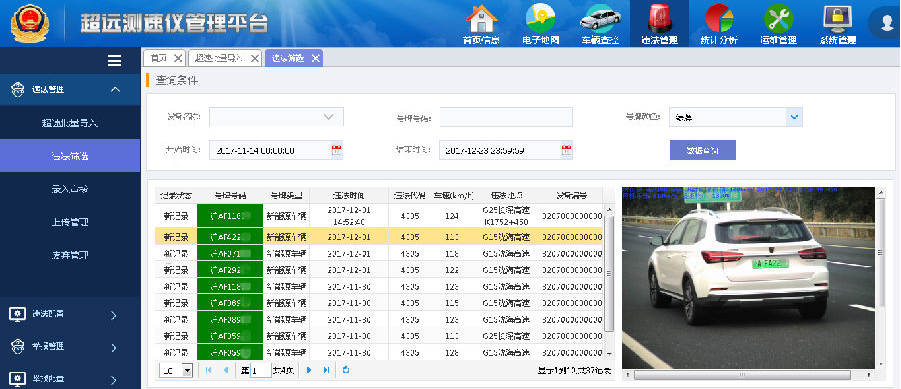
Task: Close the 超速批量导入 tab
Action: tap(254, 58)
